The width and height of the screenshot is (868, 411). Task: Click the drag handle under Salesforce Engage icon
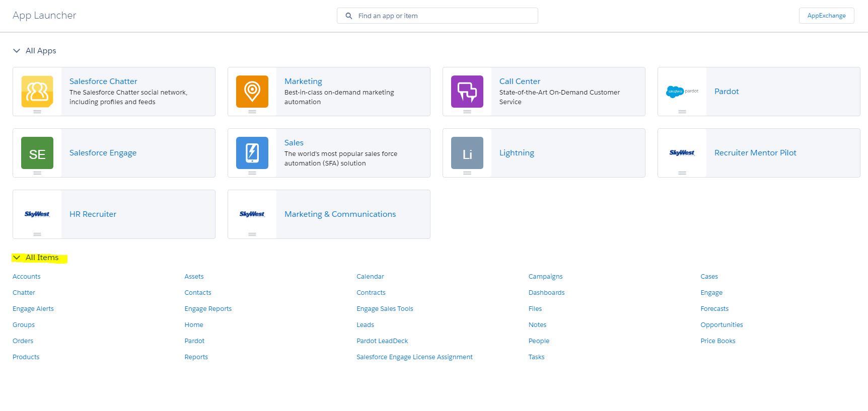[37, 173]
